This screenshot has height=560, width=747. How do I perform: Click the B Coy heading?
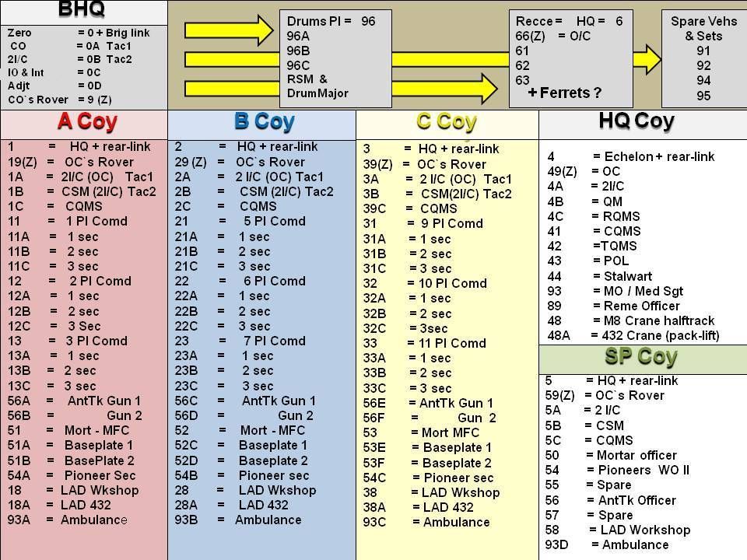pos(265,122)
